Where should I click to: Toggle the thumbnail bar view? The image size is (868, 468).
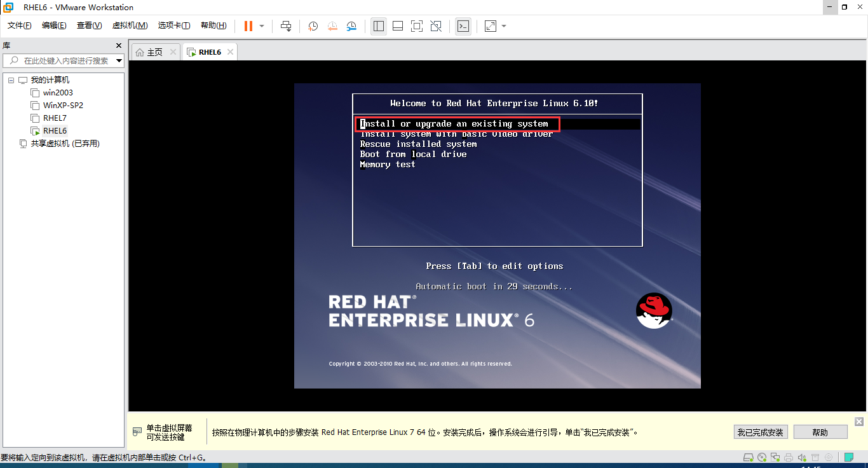pyautogui.click(x=398, y=26)
